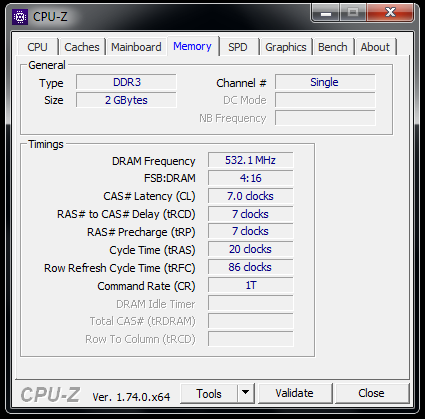This screenshot has width=425, height=419.
Task: Click the empty Row To Column field
Action: coord(251,339)
